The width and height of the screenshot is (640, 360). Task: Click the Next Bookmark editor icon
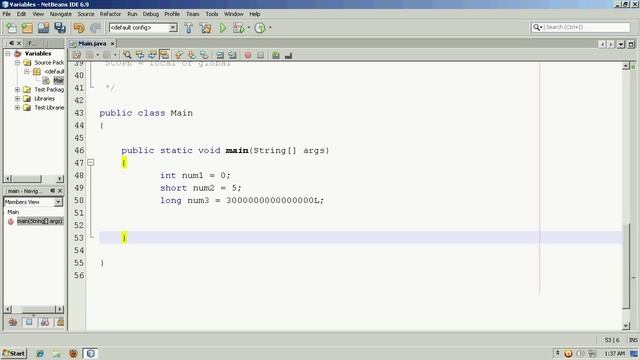pos(191,55)
